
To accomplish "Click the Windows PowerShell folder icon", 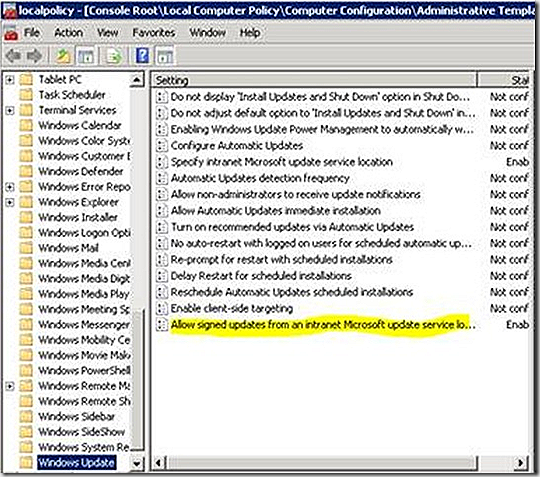I will (x=26, y=370).
